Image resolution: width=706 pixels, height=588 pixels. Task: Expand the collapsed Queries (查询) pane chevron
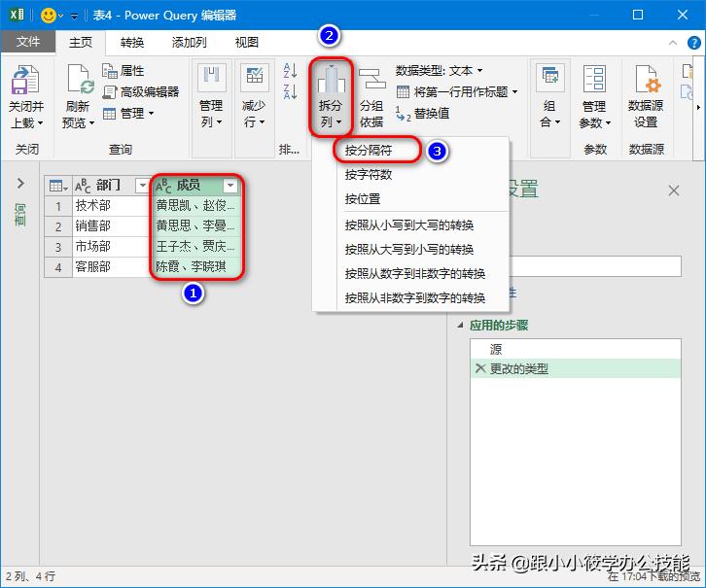pos(20,183)
